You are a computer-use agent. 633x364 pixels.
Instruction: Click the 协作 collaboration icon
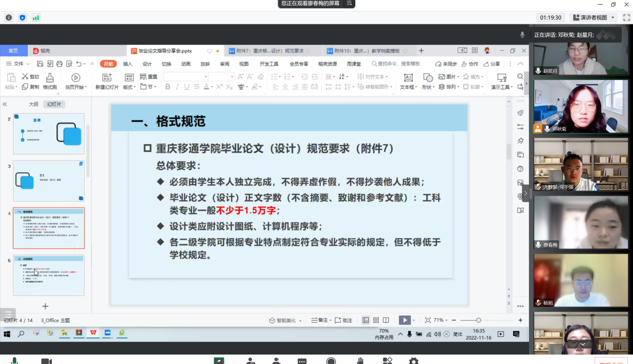(470, 64)
